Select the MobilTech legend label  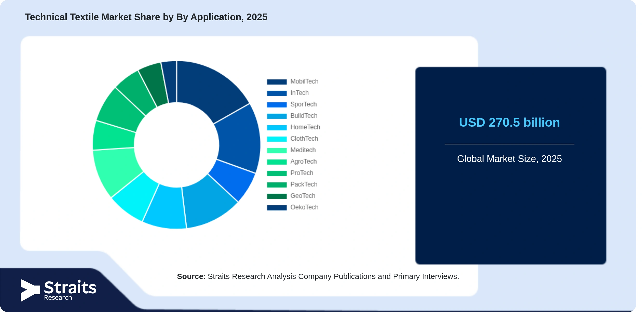click(304, 81)
